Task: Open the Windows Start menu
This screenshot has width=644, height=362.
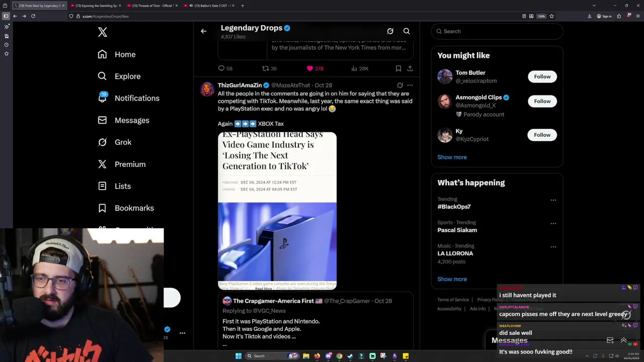Action: (x=238, y=356)
